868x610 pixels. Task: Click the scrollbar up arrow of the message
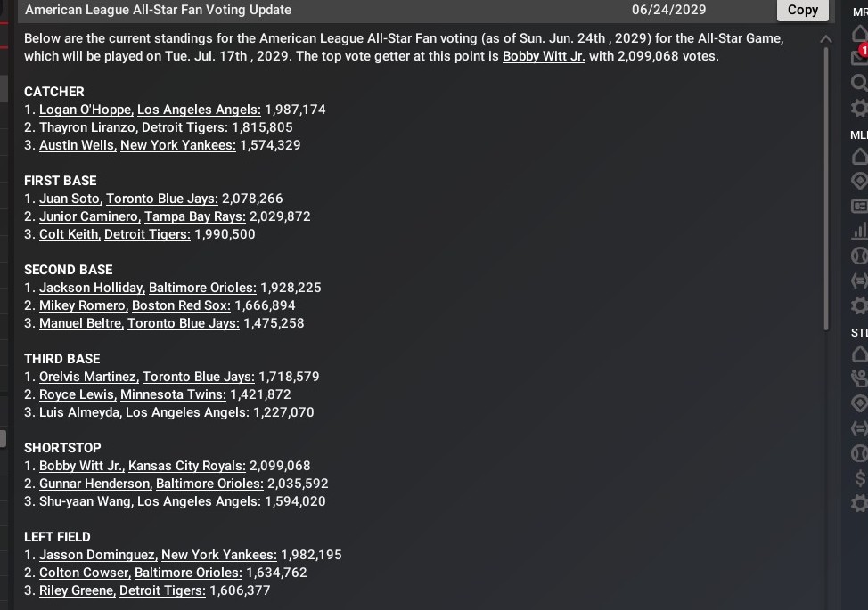825,39
